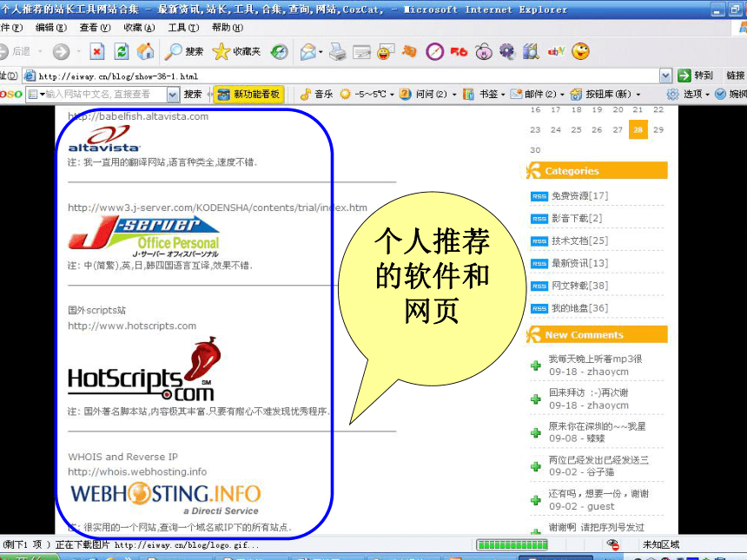Screen dimensions: 747x560
Task: Open the 最新资讯[13] category link
Action: tap(579, 263)
